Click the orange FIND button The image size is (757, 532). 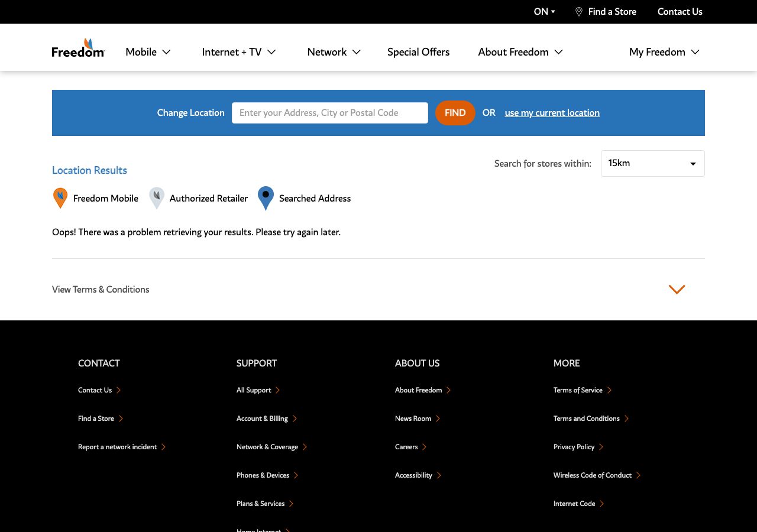[x=455, y=113]
